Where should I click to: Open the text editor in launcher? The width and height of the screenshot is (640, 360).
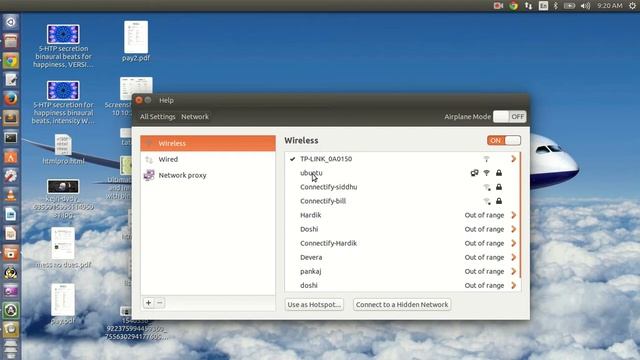coord(11,80)
